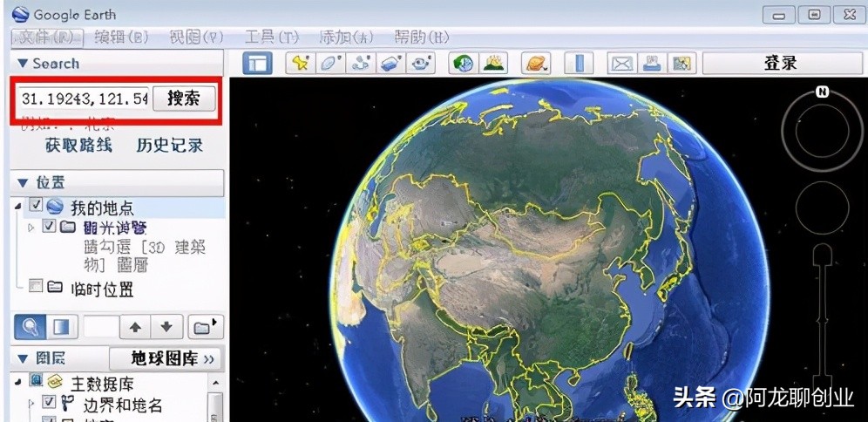
Task: Toggle 我的地点 checkbox
Action: (36, 206)
